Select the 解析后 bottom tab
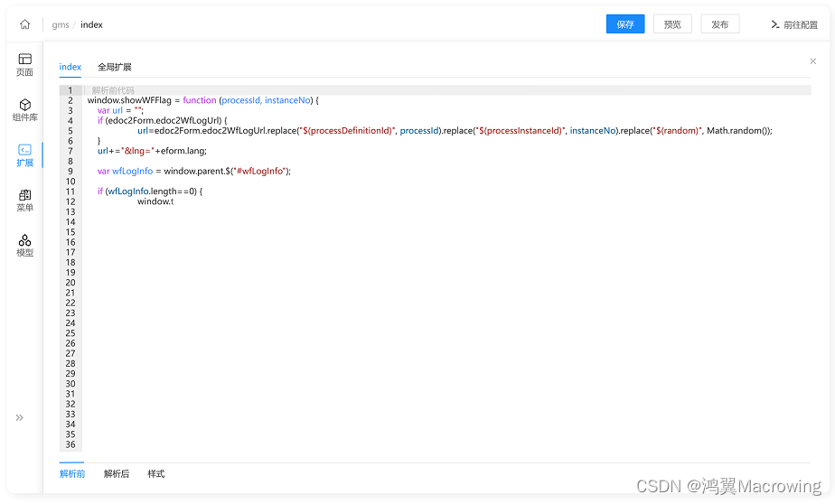Screen dimensions: 835x504 tap(116, 473)
